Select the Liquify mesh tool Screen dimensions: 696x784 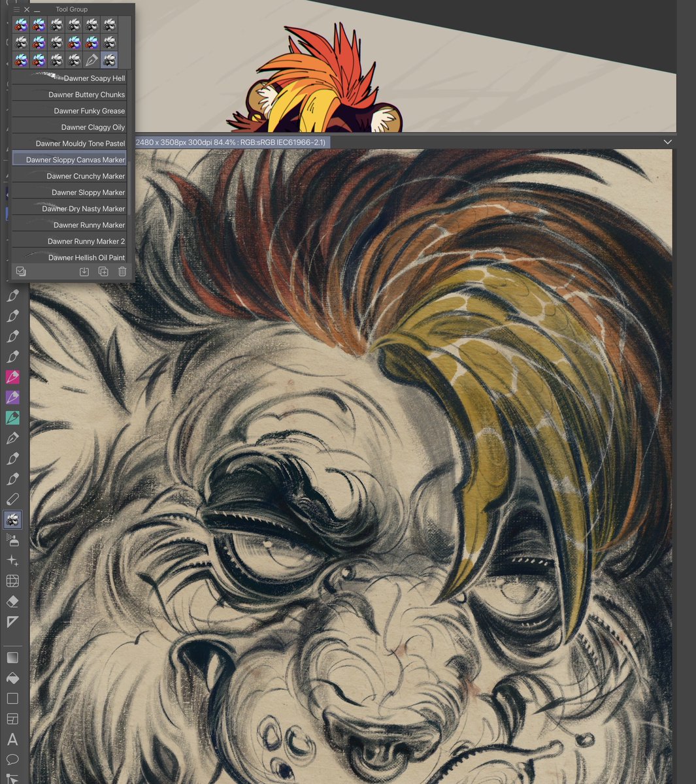pos(12,581)
